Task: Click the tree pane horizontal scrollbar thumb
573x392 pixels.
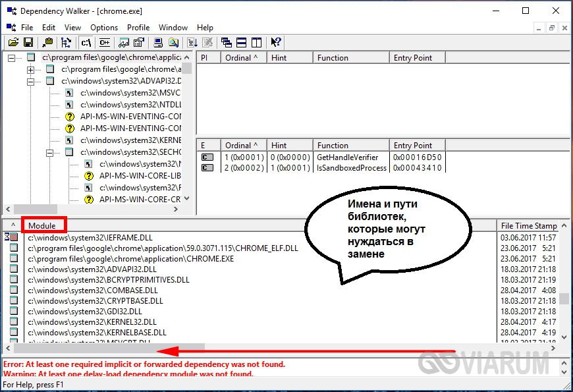Action: point(36,209)
